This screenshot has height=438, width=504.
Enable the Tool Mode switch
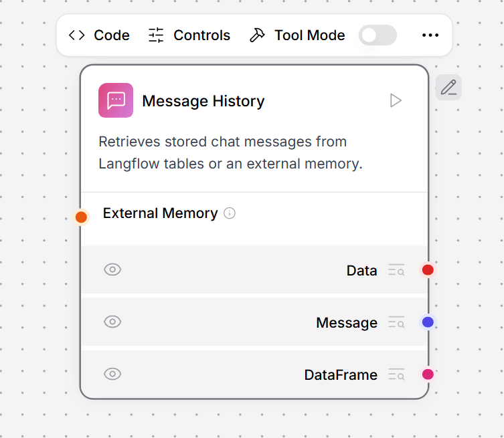pyautogui.click(x=377, y=35)
